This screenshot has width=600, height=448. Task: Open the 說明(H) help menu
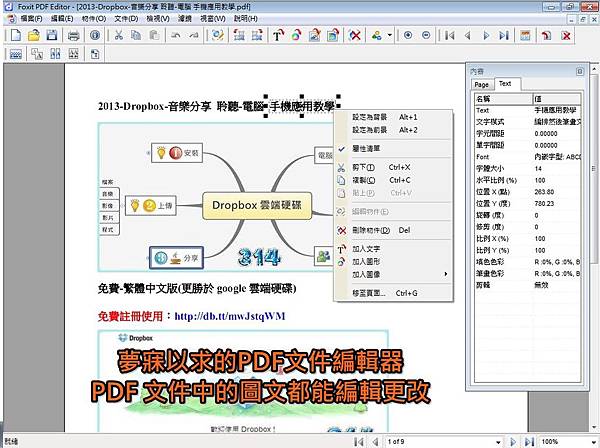246,18
